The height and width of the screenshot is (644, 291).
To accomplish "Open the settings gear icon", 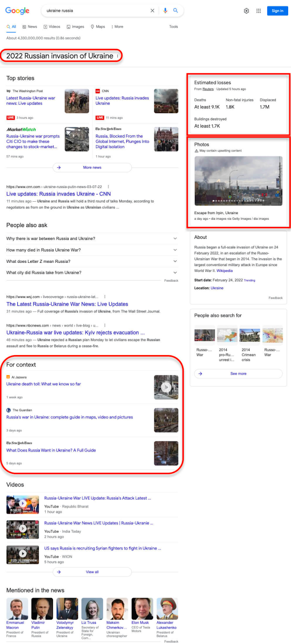I will pos(246,11).
